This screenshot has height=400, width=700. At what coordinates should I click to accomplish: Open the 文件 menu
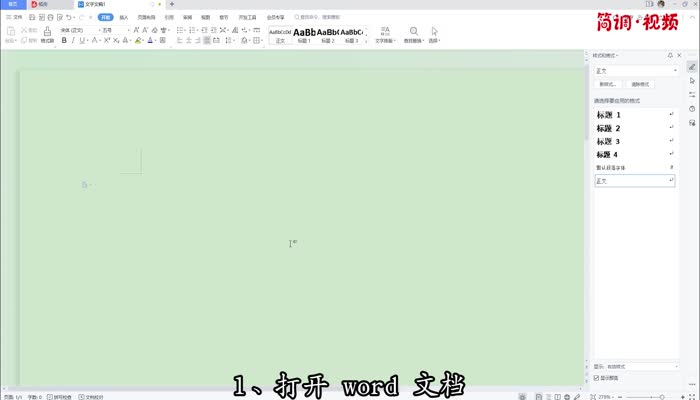[x=14, y=17]
